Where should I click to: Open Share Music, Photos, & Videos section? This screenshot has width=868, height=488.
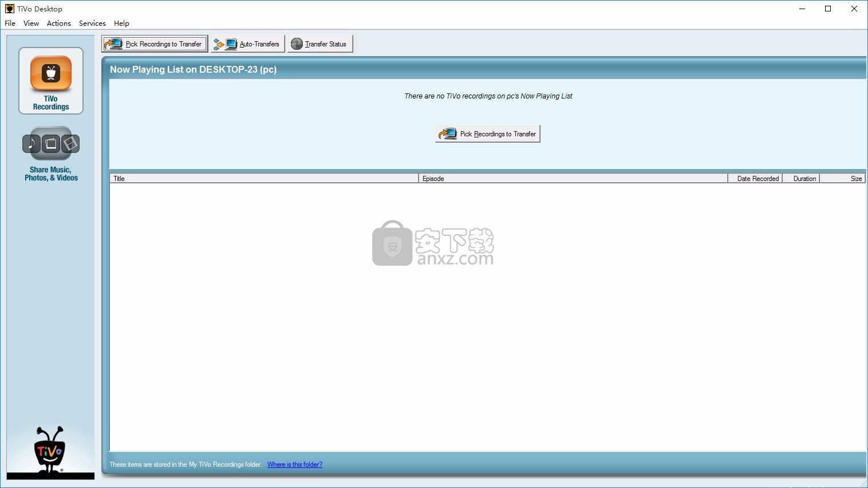(x=51, y=154)
